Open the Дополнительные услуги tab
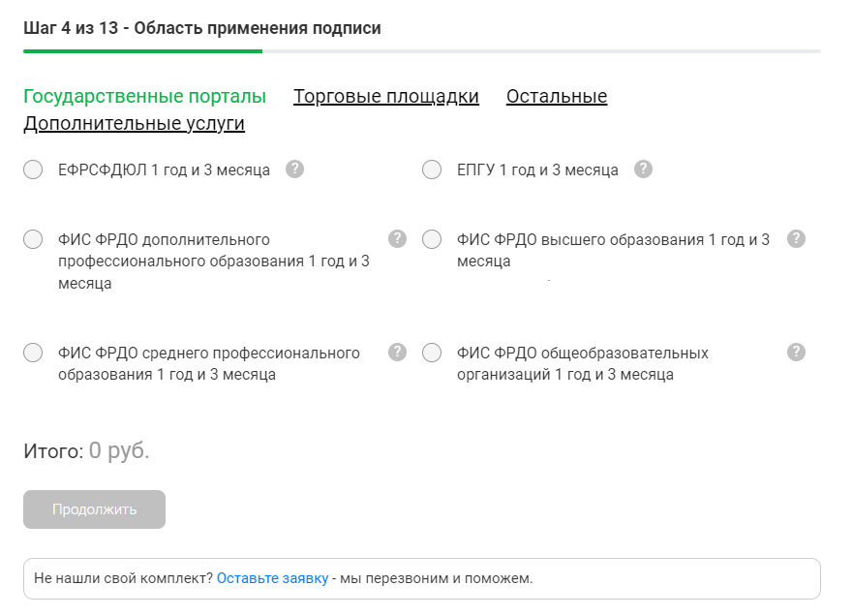The height and width of the screenshot is (616, 853). (134, 124)
